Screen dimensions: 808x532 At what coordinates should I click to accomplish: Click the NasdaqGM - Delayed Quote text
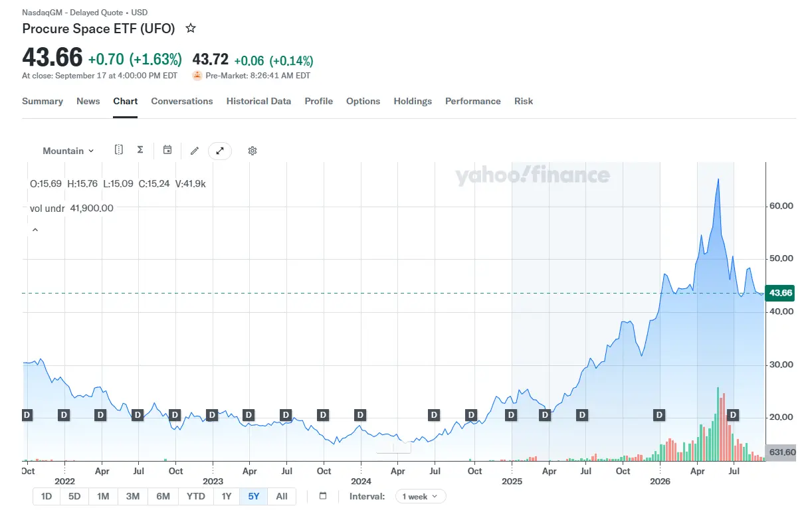(x=72, y=13)
